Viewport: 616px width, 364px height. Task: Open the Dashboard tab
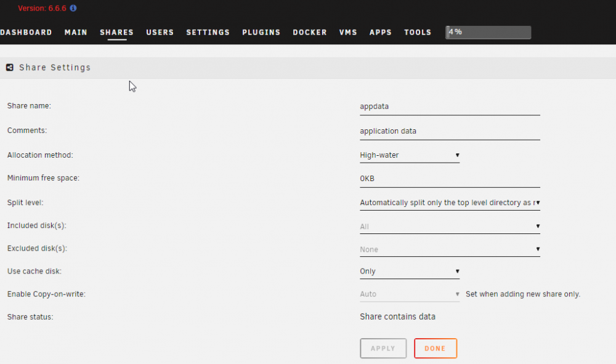[x=26, y=32]
